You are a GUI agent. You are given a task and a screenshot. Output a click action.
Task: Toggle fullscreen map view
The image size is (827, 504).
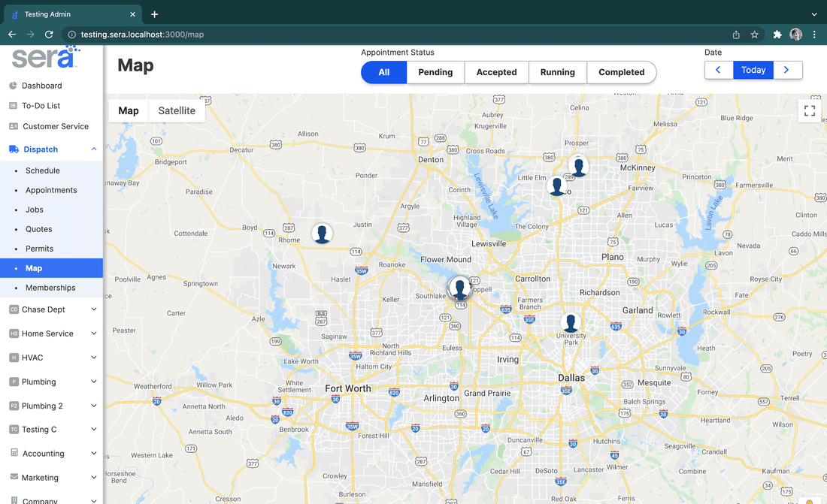pos(809,111)
